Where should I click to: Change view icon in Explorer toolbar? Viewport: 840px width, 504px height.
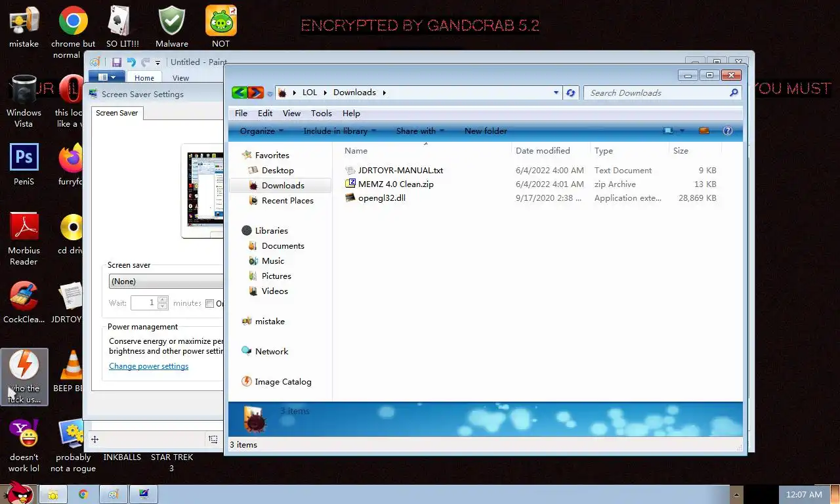click(669, 131)
